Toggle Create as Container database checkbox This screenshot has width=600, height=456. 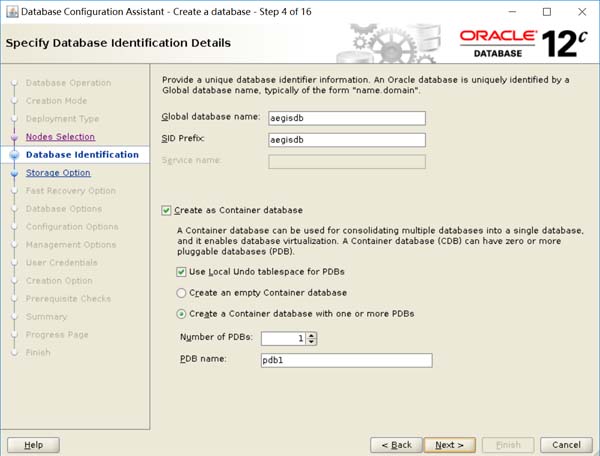pyautogui.click(x=166, y=210)
